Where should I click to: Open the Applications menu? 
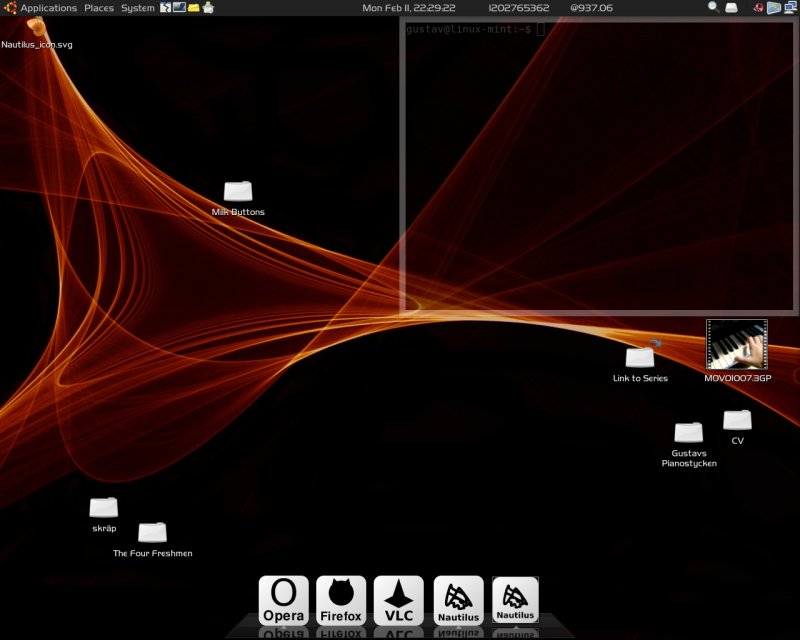pyautogui.click(x=48, y=8)
